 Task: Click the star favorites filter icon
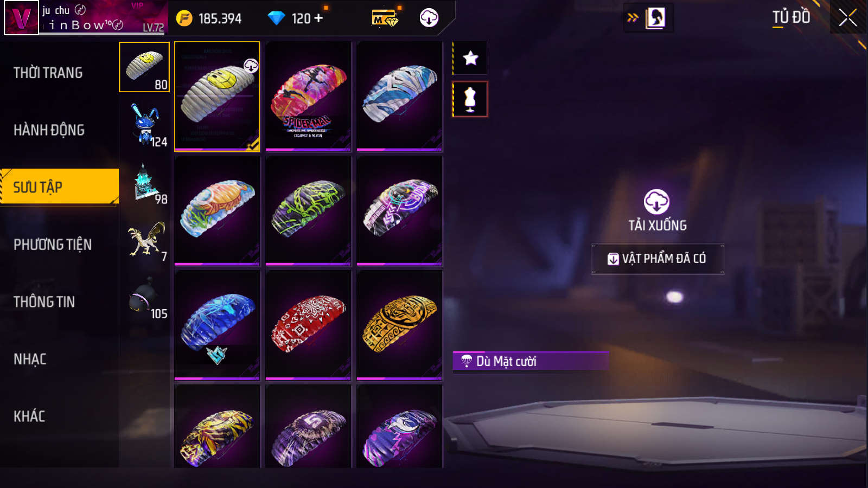[x=470, y=58]
